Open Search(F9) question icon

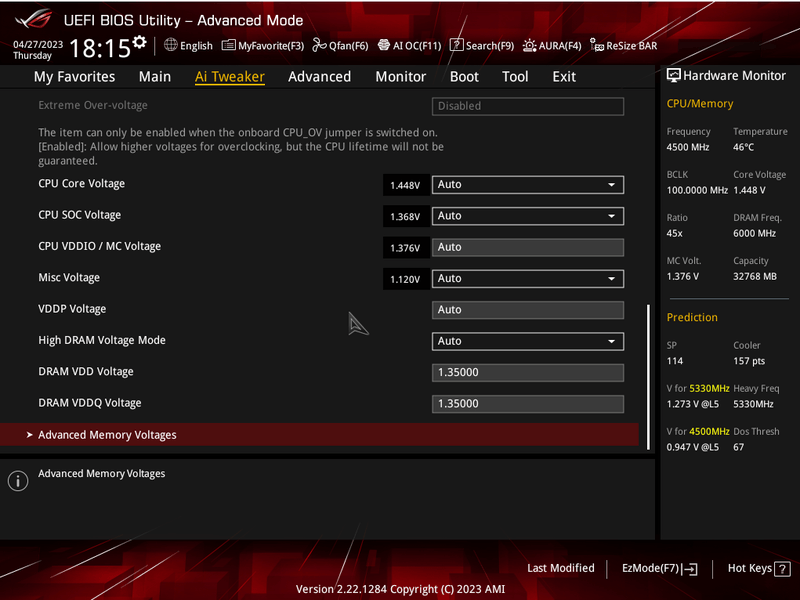[x=457, y=45]
